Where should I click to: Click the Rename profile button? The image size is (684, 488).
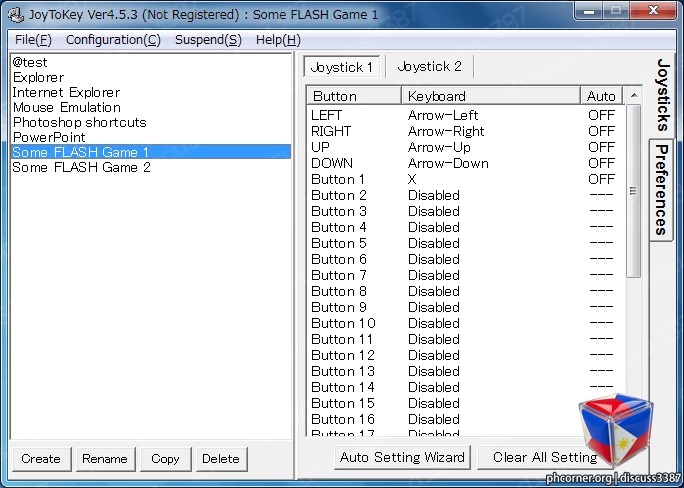pyautogui.click(x=105, y=459)
